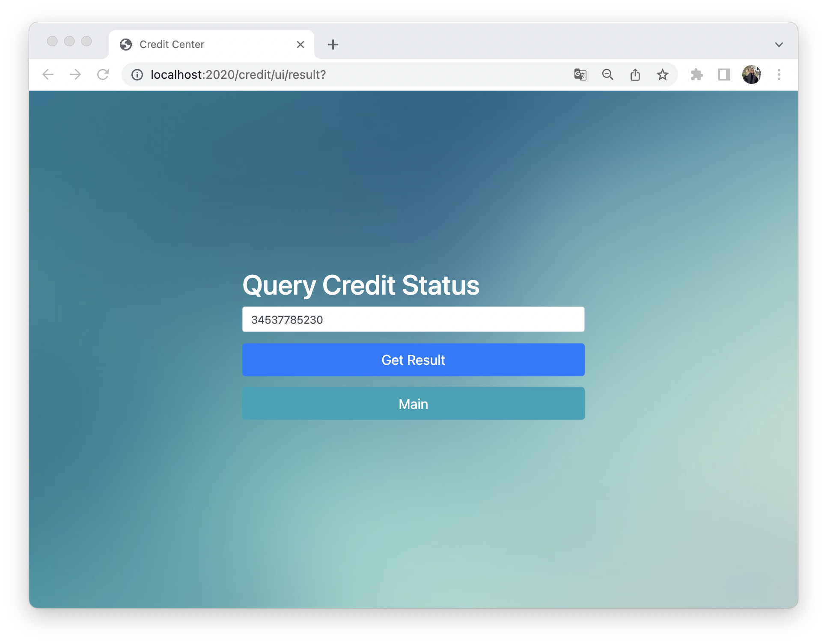
Task: Click the Main button
Action: 413,404
